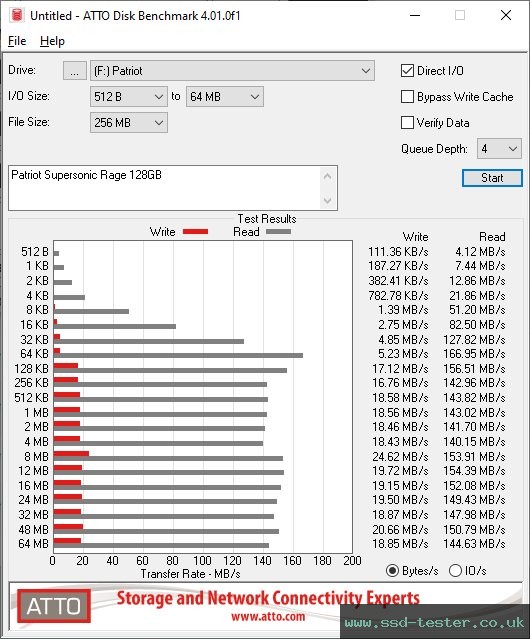
Task: Click the 111.36 KB/s write value
Action: (x=398, y=252)
